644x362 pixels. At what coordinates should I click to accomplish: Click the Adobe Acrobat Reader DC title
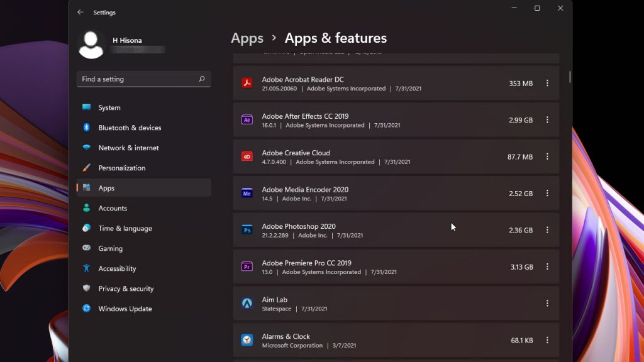[303, 79]
